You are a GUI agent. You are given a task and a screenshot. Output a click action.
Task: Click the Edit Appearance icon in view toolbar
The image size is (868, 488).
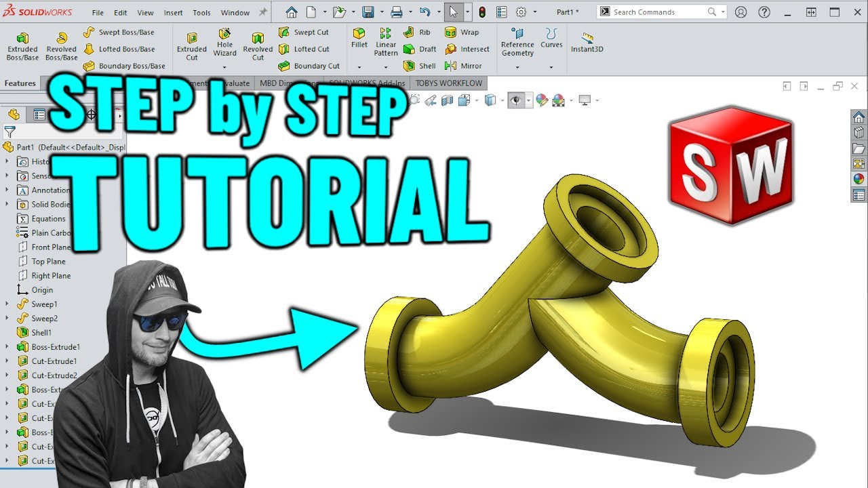click(x=541, y=100)
